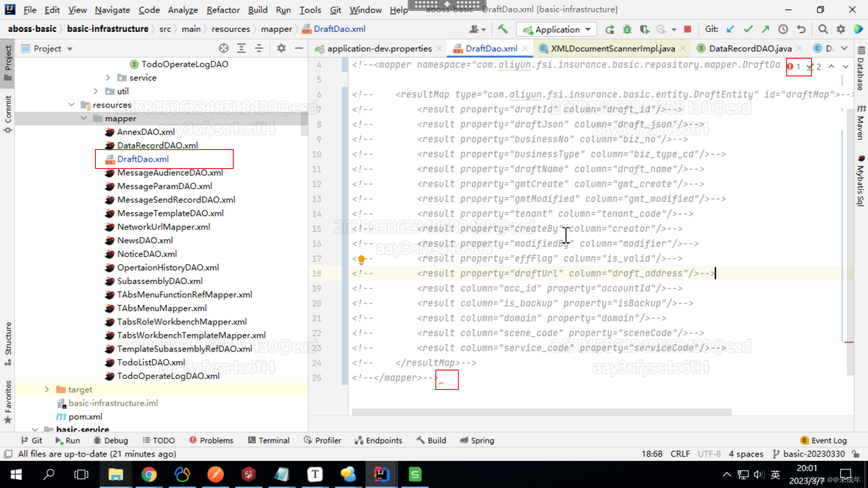Click the intention lightbulb on line 17
Screen dimensions: 868x488
pyautogui.click(x=361, y=259)
